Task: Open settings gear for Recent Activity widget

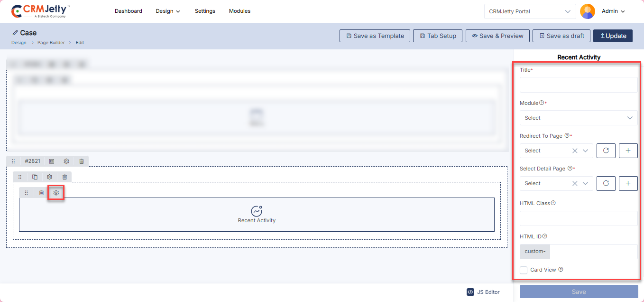Action: pos(56,193)
